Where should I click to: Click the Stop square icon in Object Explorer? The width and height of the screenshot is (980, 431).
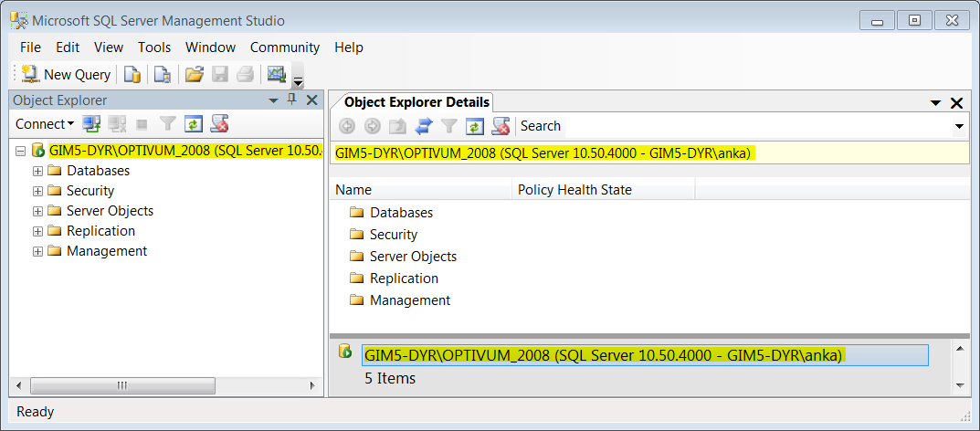(x=142, y=123)
